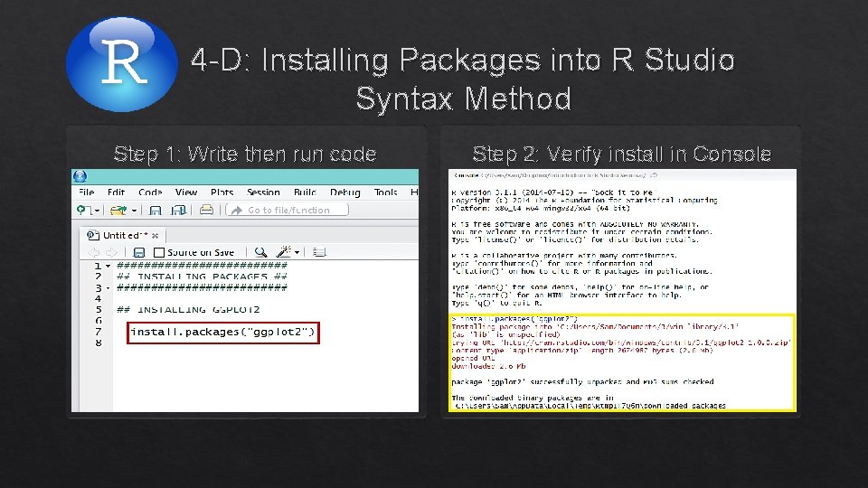Click the Compile Notebook icon

[x=319, y=252]
